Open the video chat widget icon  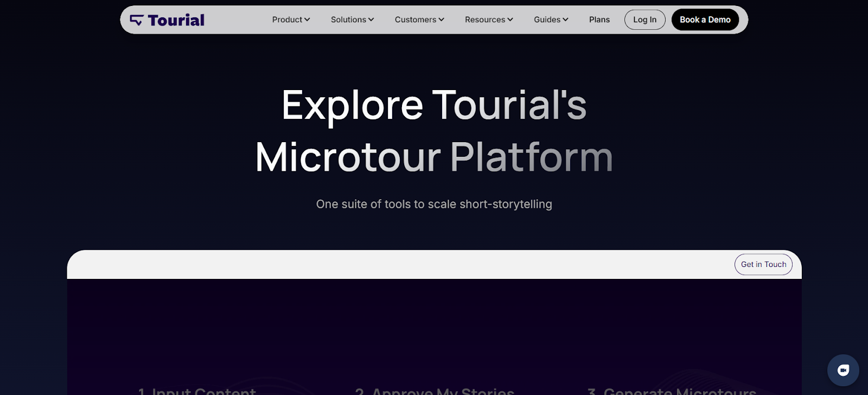(x=843, y=370)
